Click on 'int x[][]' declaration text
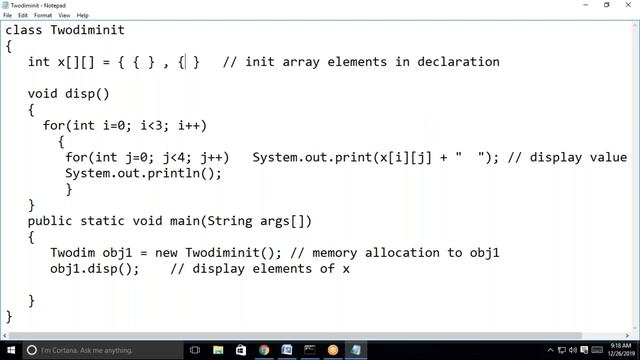 pos(61,62)
